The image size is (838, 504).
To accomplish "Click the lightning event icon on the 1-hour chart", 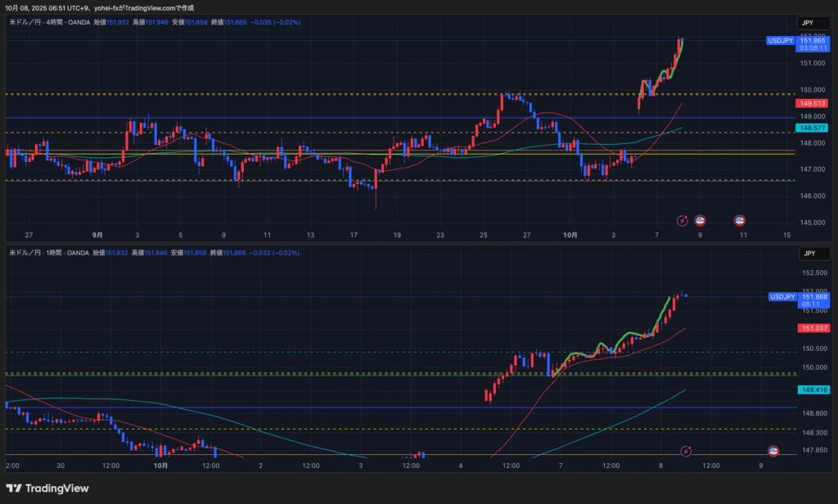I will pyautogui.click(x=687, y=451).
